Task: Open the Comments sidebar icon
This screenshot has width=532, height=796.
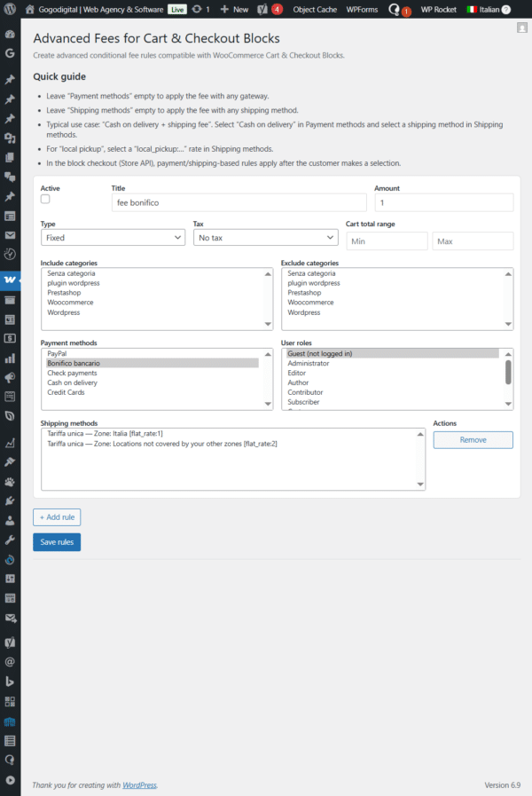Action: 10,177
